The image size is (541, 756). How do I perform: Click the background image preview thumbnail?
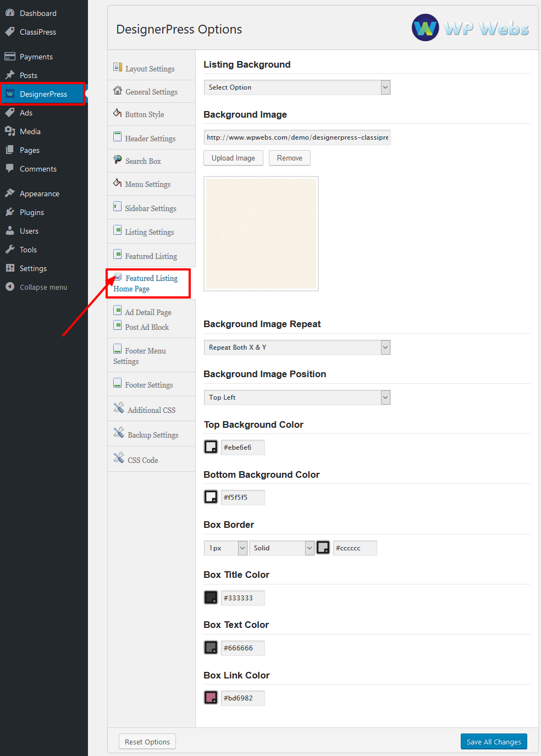(261, 234)
